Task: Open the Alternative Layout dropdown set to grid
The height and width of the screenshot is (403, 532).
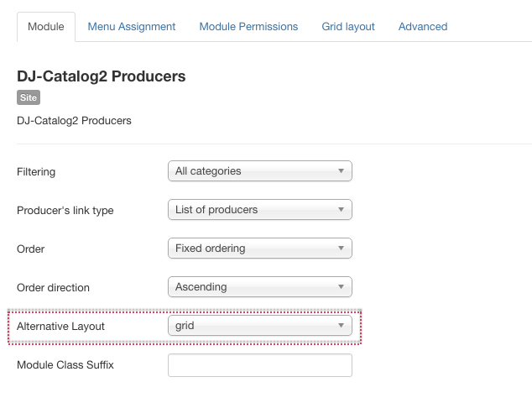Action: pos(260,326)
